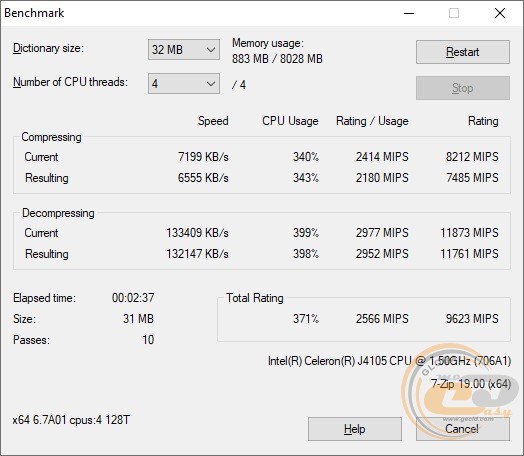Image resolution: width=524 pixels, height=456 pixels.
Task: Click the disabled maximize window icon
Action: coord(454,13)
